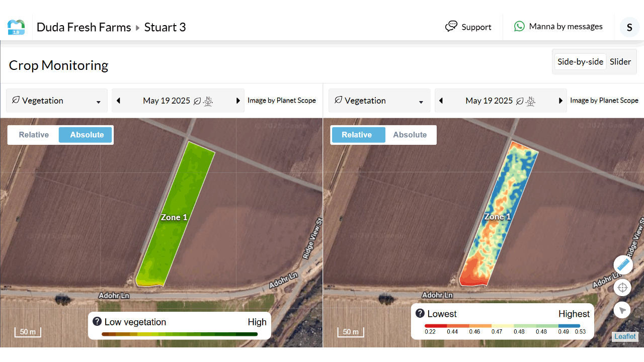Open right Vegetation layer dropdown
Image resolution: width=644 pixels, height=362 pixels.
[x=379, y=101]
